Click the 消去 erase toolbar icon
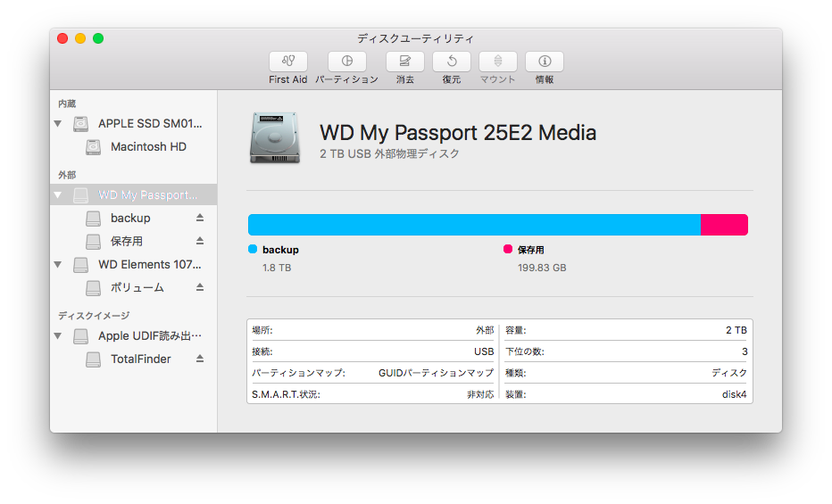This screenshot has height=504, width=832. coord(405,62)
